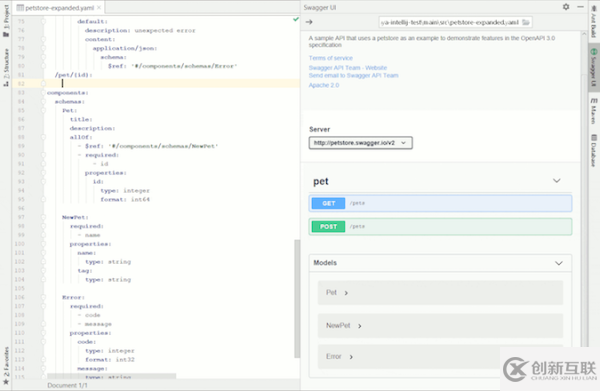The height and width of the screenshot is (391, 600).
Task: Open the Favorites tool window
Action: coord(6,365)
